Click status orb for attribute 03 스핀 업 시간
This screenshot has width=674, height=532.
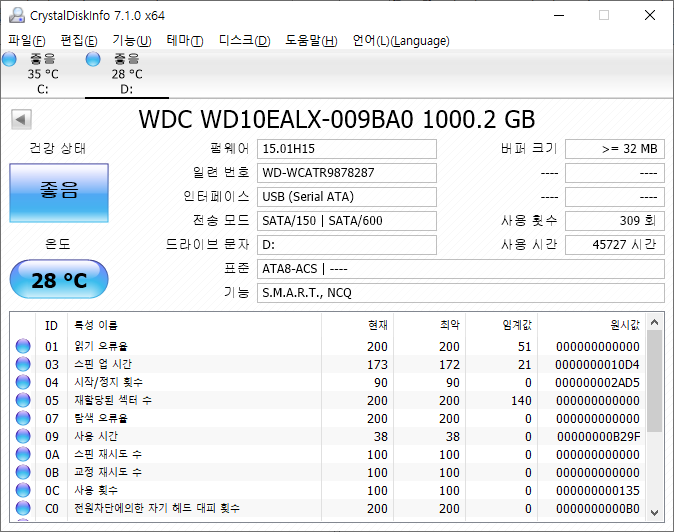pyautogui.click(x=23, y=364)
